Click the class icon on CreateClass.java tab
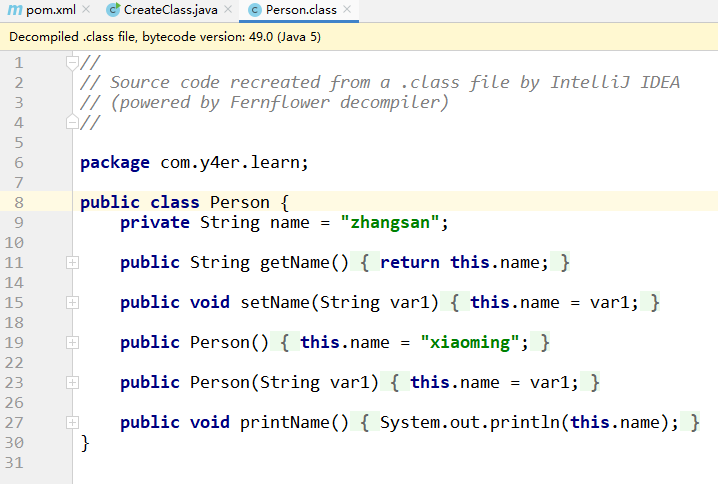The width and height of the screenshot is (718, 484). click(113, 10)
